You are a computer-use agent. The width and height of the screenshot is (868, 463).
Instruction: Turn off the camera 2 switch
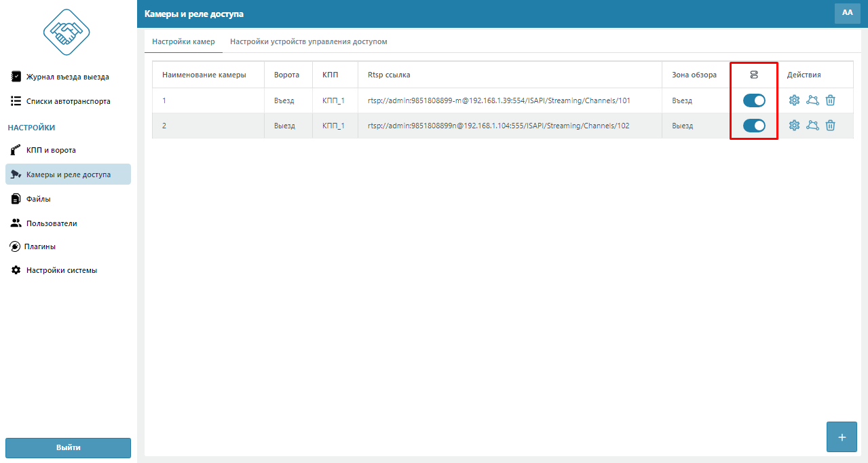click(754, 126)
